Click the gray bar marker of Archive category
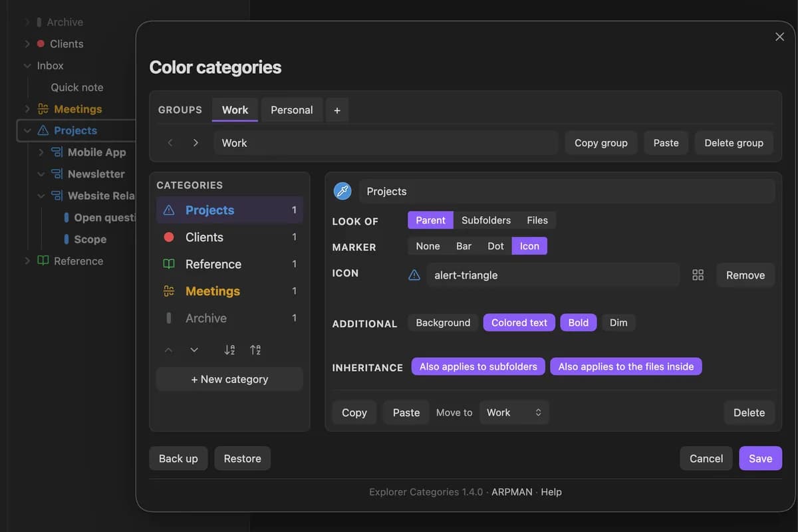The width and height of the screenshot is (798, 532). [169, 319]
